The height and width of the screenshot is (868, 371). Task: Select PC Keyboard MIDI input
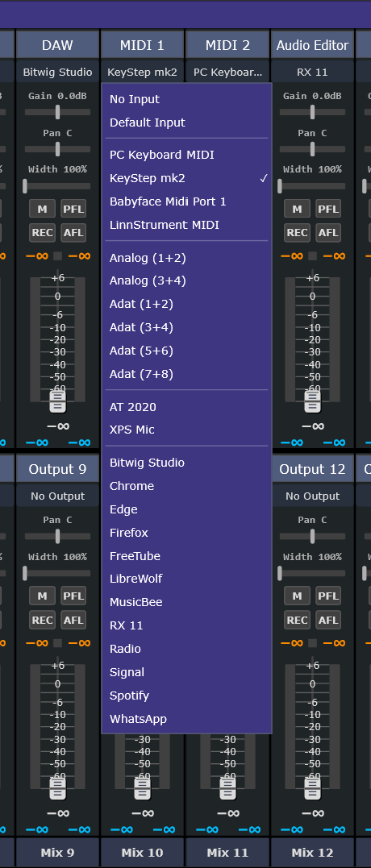click(186, 155)
